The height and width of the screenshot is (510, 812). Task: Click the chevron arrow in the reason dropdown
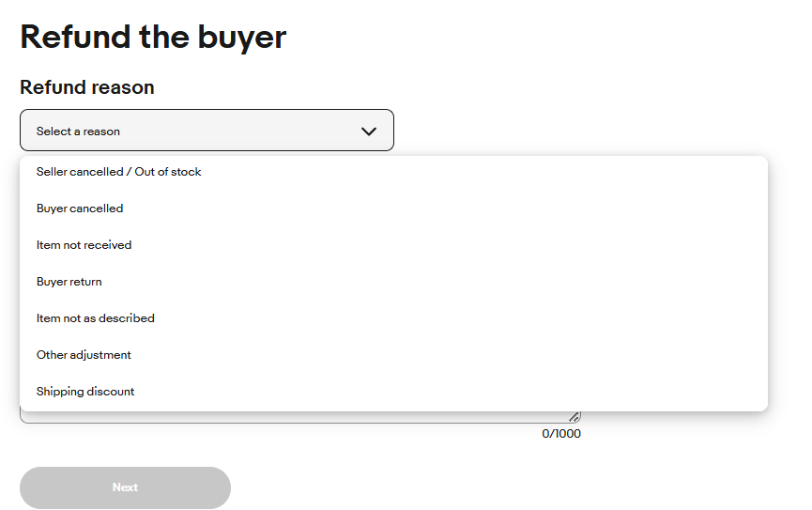pos(368,131)
